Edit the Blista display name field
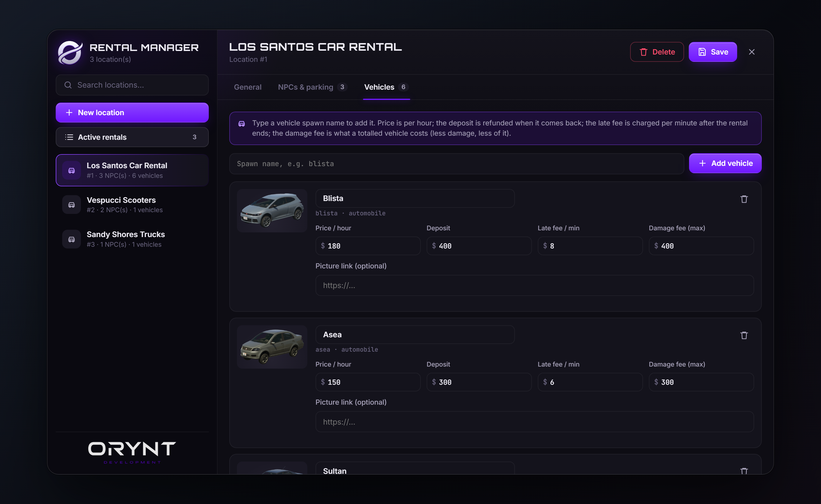821x504 pixels. click(x=415, y=198)
